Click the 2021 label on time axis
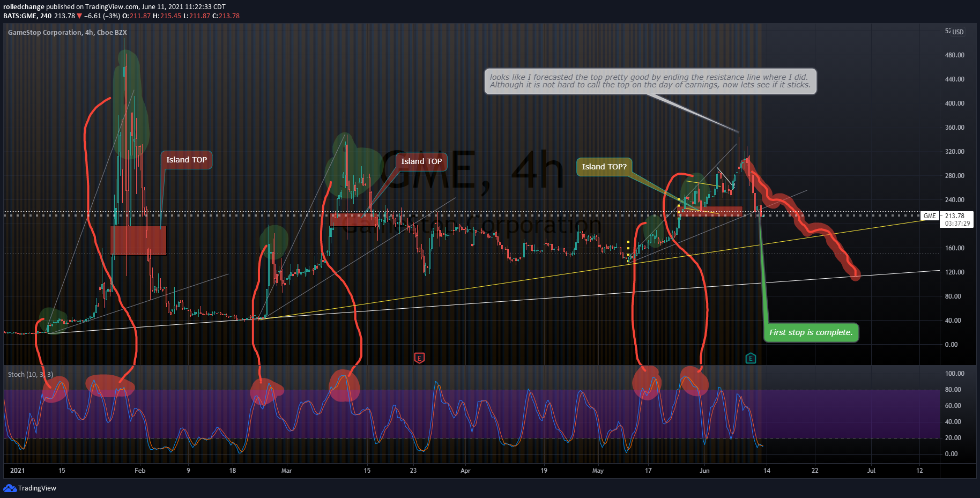This screenshot has height=498, width=980. click(x=18, y=471)
